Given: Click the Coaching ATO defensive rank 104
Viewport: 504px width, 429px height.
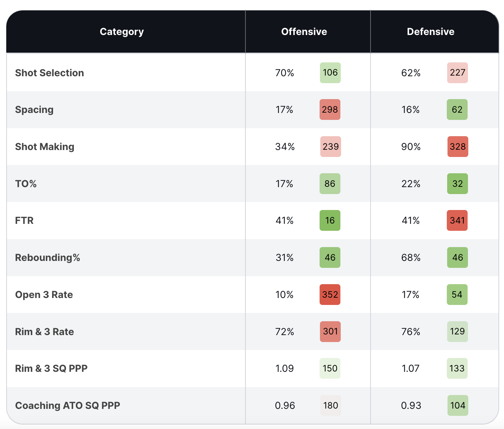Looking at the screenshot, I should [x=458, y=405].
